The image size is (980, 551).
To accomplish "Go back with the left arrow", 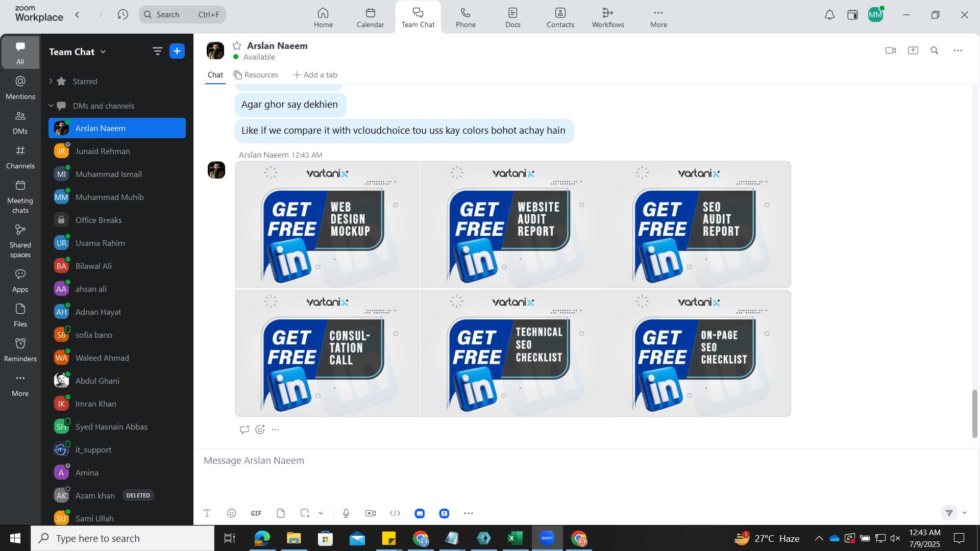I will (77, 14).
